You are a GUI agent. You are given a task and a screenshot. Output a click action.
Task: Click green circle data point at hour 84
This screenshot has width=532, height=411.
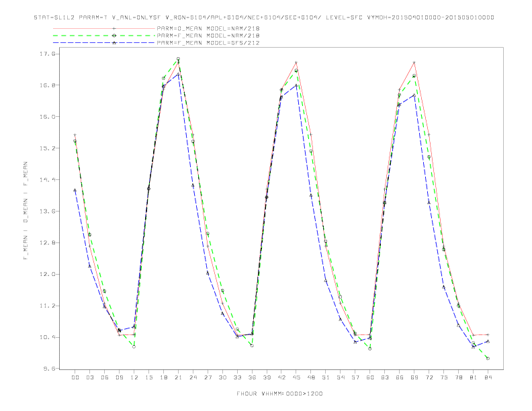click(488, 358)
